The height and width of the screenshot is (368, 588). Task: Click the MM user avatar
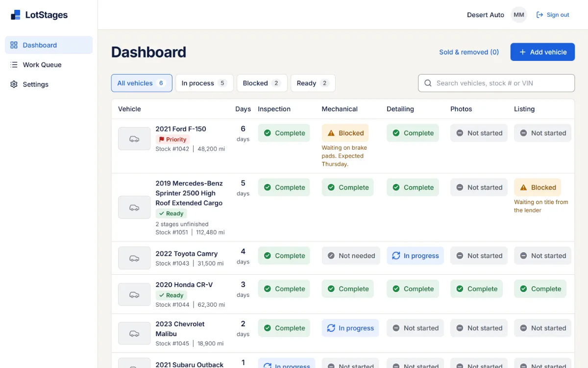coord(519,15)
